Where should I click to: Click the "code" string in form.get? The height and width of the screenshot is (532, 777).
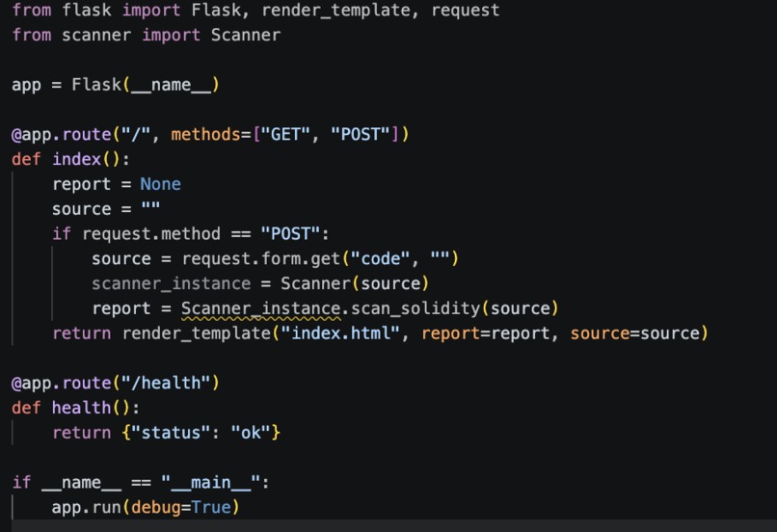381,258
